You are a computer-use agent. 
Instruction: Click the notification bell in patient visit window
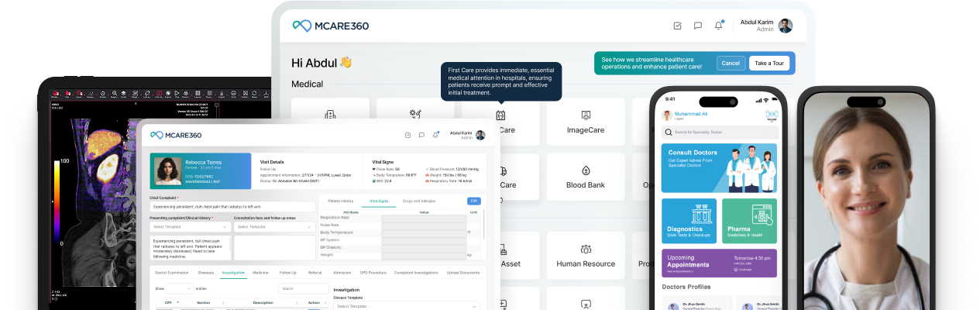[x=436, y=135]
